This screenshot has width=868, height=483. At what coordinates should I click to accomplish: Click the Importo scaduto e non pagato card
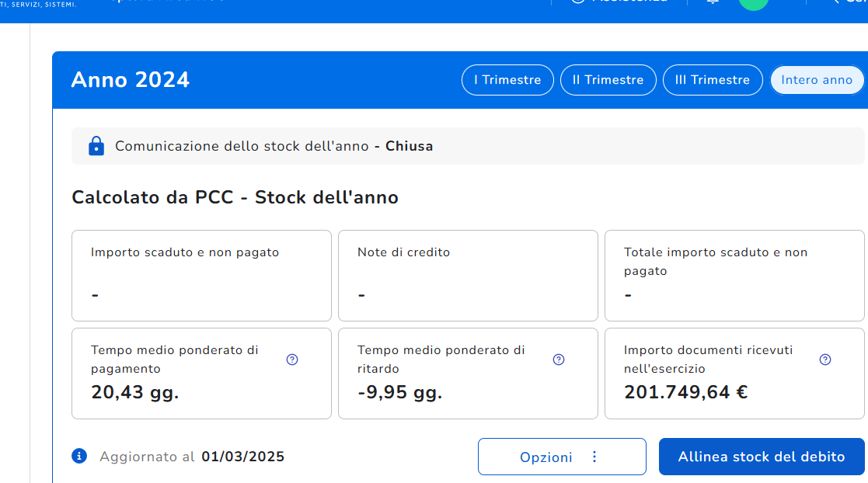(201, 275)
